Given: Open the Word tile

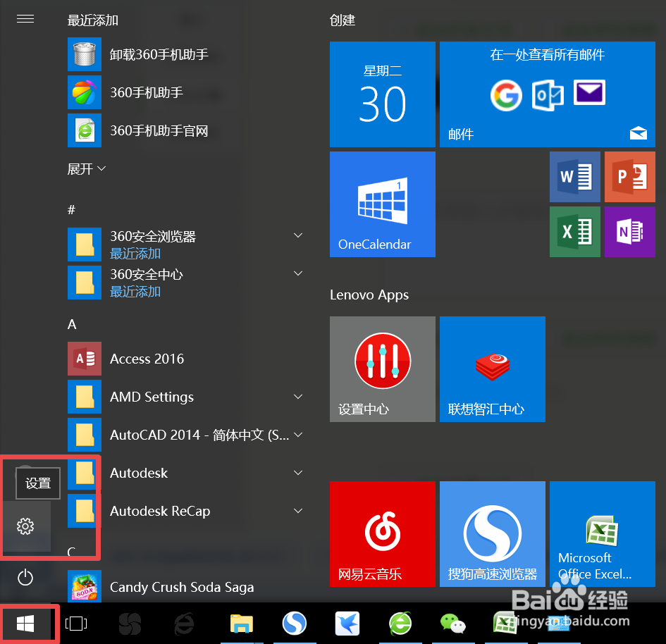Looking at the screenshot, I should click(x=574, y=177).
